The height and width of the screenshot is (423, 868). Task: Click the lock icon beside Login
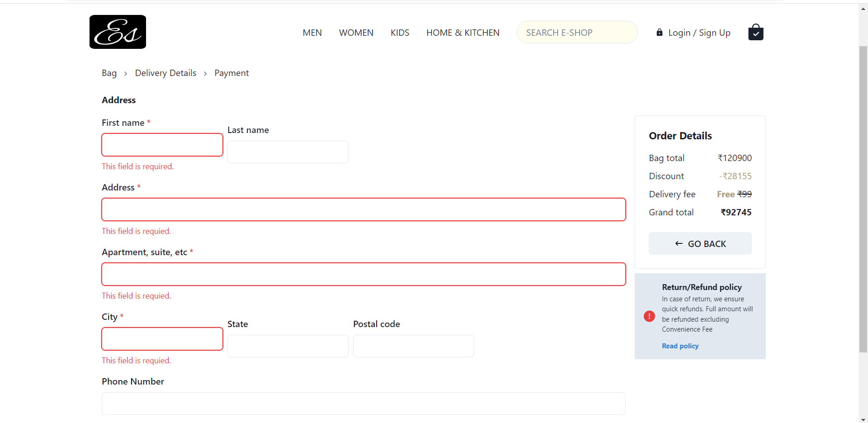pos(660,32)
